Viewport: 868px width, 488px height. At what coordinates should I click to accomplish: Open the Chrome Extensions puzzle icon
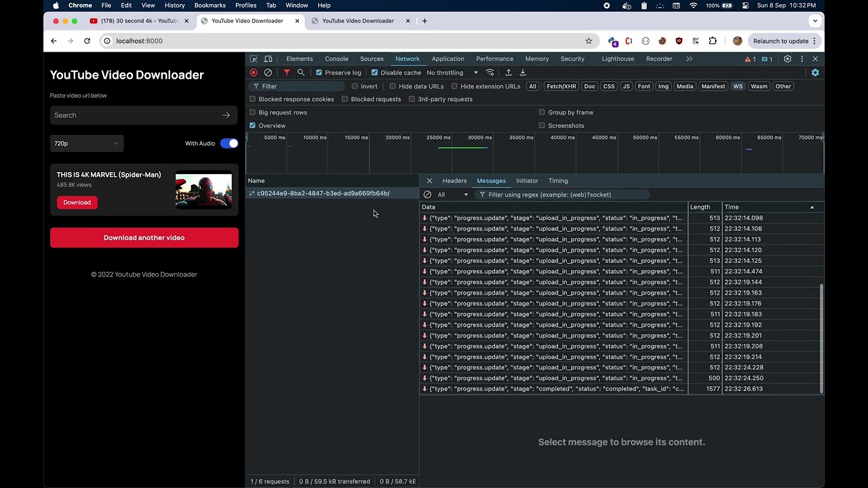(713, 41)
